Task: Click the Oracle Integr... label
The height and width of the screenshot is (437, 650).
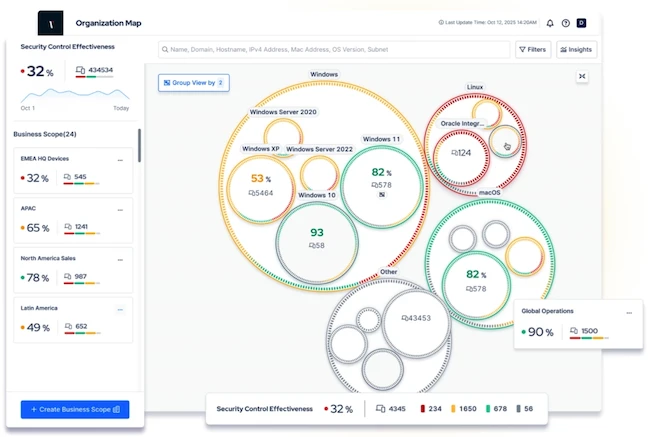Action: [462, 124]
